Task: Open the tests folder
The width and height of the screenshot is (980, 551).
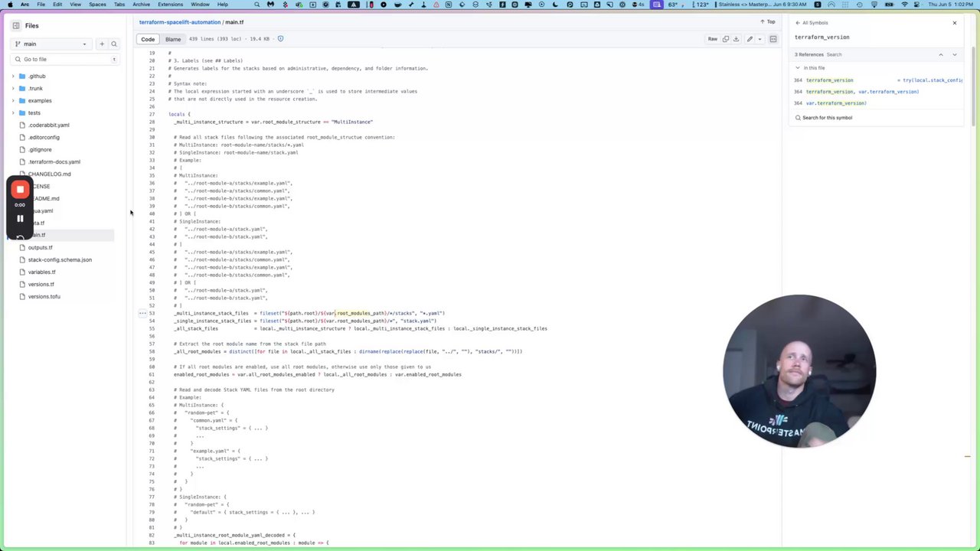Action: [x=34, y=112]
